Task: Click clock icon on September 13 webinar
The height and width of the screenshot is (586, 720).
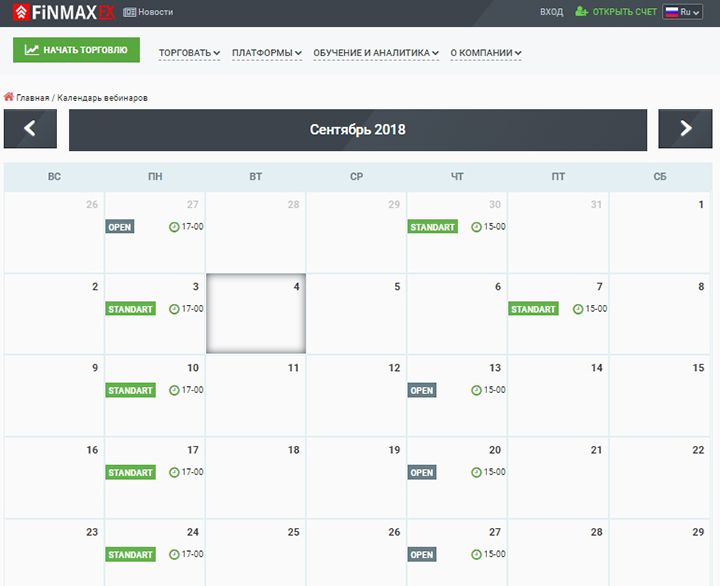Action: pyautogui.click(x=476, y=391)
